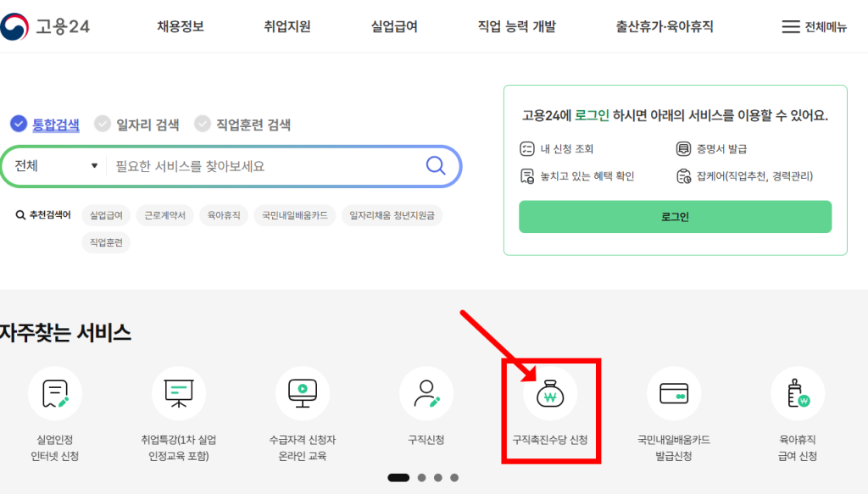The width and height of the screenshot is (868, 494).
Task: Select the 직업훈련 검색 option
Action: (242, 125)
